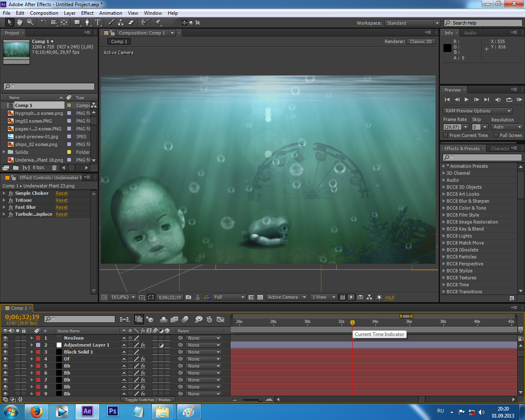This screenshot has height=420, width=525.
Task: Select the Brush tool
Action: (111, 22)
